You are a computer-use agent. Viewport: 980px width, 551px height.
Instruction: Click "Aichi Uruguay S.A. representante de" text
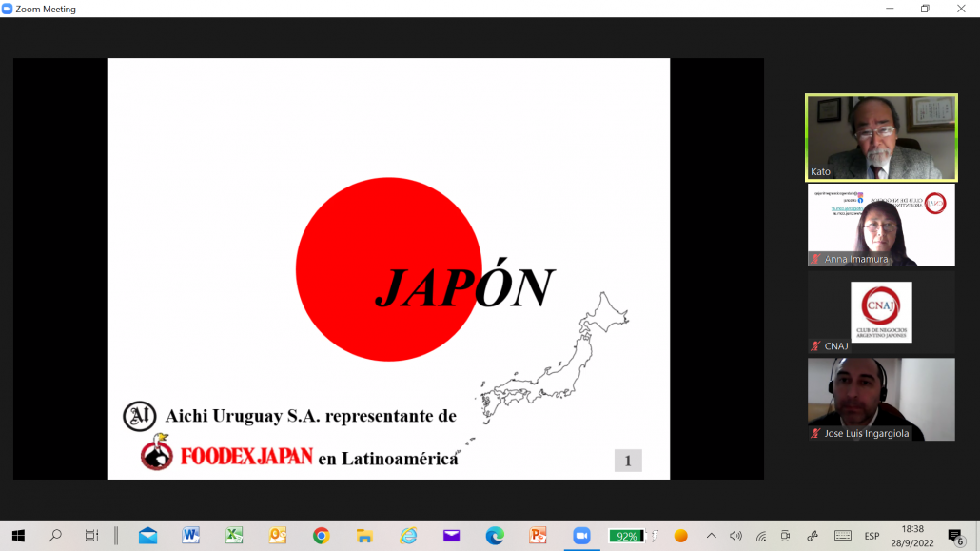310,416
